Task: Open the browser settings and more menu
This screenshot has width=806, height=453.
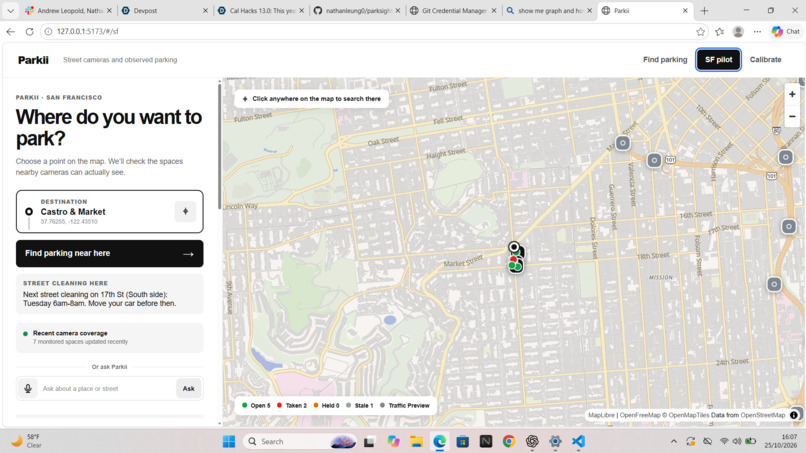Action: [757, 31]
